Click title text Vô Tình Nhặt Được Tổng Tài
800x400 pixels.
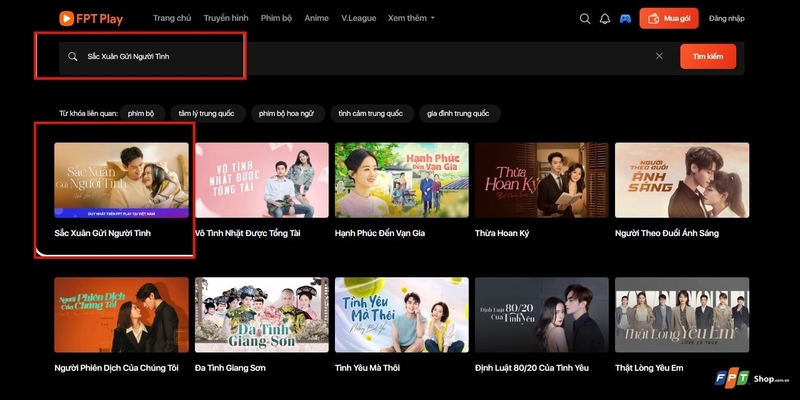[247, 233]
